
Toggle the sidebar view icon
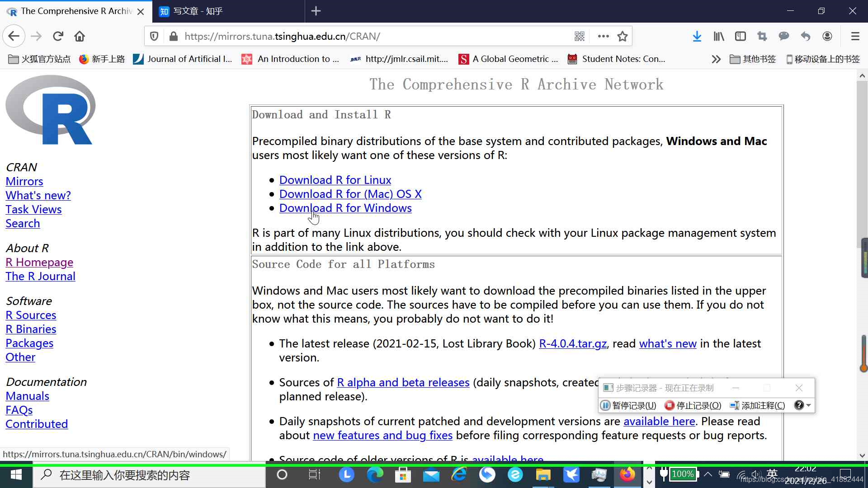740,36
